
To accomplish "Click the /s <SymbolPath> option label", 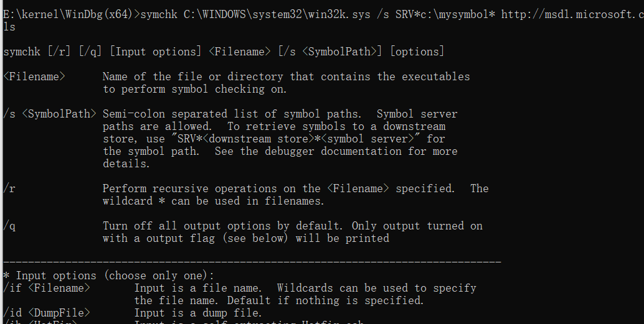I will click(50, 114).
